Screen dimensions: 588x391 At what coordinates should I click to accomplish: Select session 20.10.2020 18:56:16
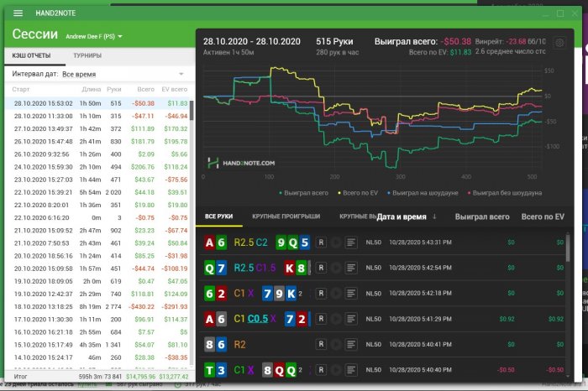(x=99, y=256)
